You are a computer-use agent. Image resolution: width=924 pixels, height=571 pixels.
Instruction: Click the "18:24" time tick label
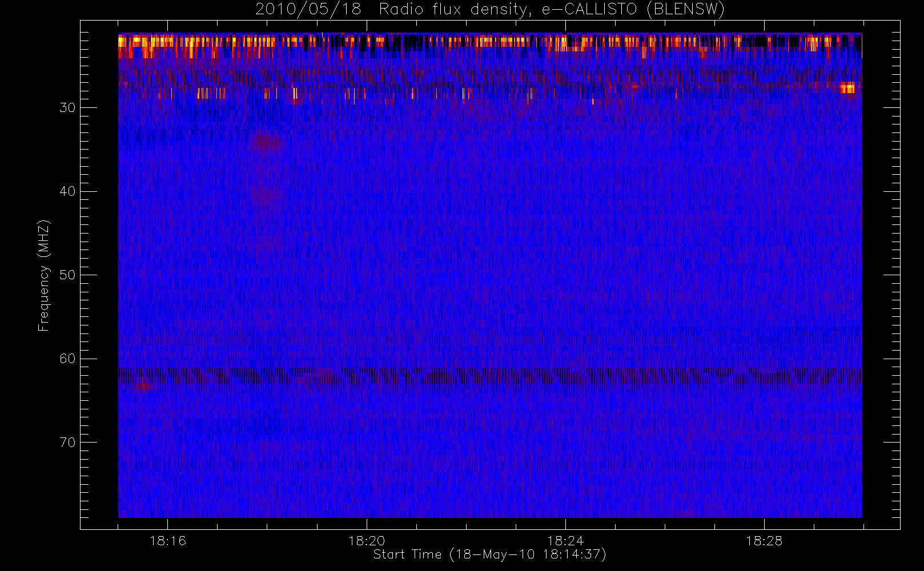tap(565, 541)
